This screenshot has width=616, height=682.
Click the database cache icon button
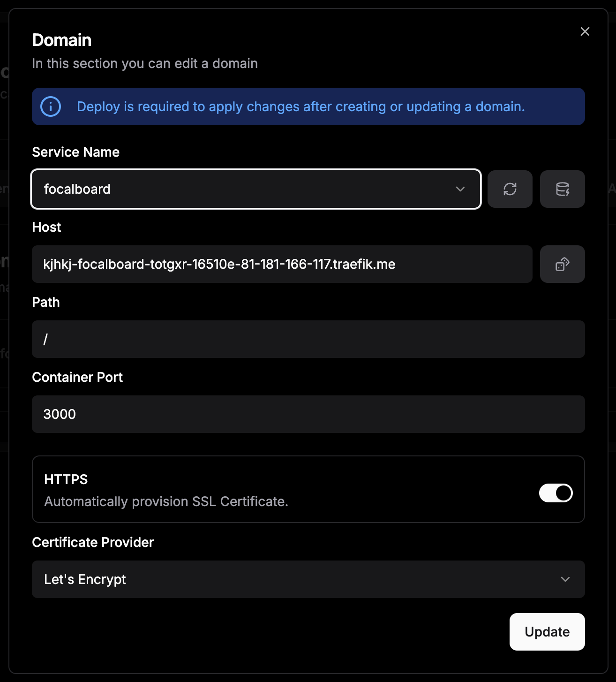click(x=562, y=189)
